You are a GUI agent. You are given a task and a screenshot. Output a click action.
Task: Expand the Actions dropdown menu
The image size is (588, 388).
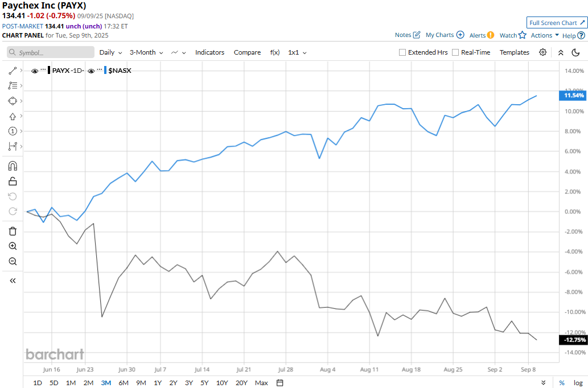(x=545, y=35)
